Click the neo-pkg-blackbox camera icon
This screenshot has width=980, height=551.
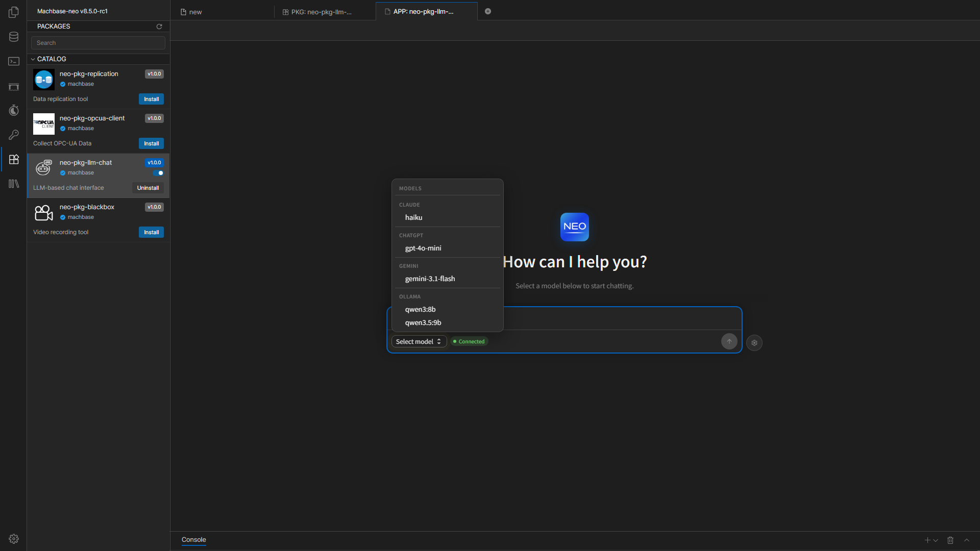click(x=44, y=212)
